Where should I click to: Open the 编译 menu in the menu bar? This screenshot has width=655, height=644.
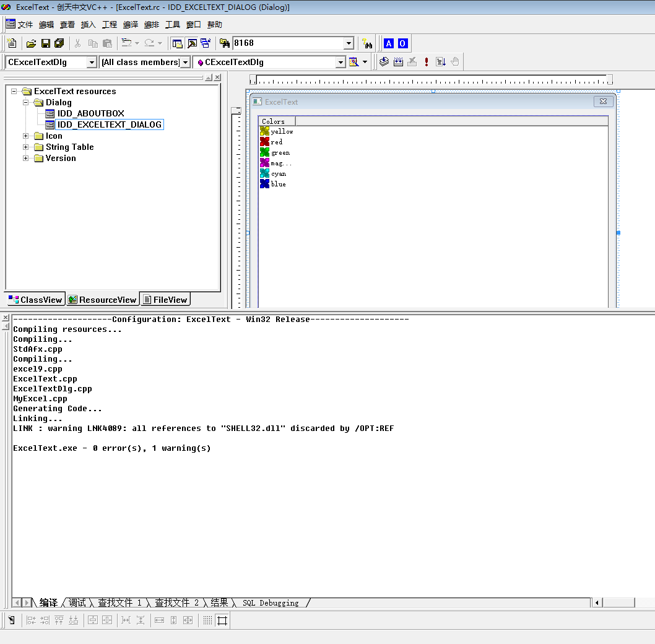(x=131, y=25)
